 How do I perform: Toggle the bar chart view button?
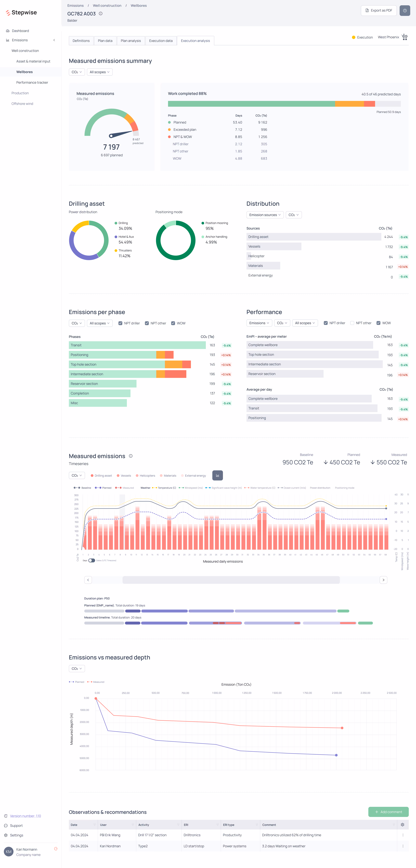coord(218,475)
